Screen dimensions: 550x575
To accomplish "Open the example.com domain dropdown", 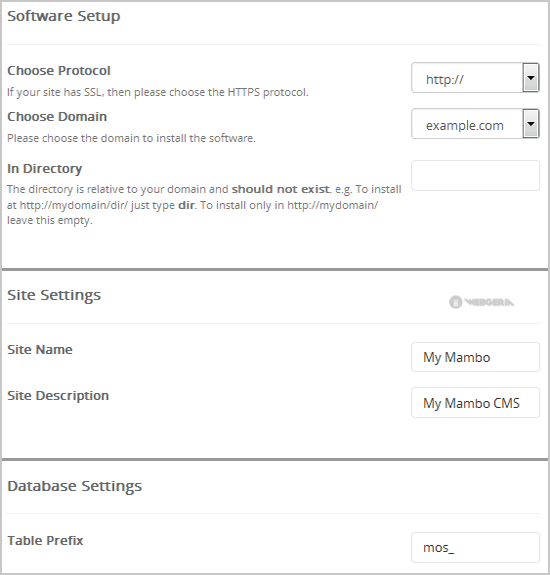I will 475,124.
